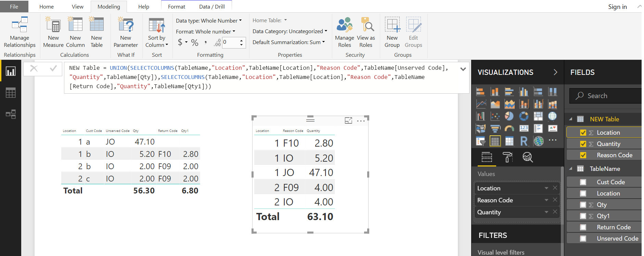This screenshot has height=256, width=644.
Task: Uncheck Location under NEW Table
Action: (583, 133)
